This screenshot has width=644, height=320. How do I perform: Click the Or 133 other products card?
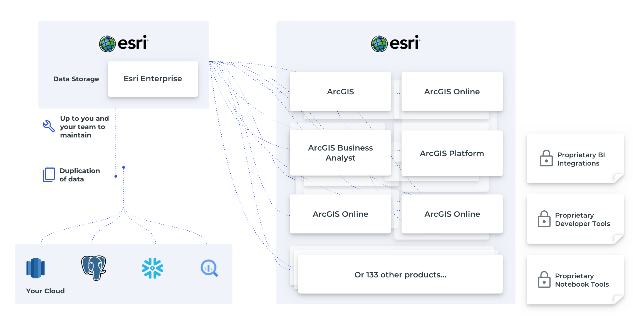pyautogui.click(x=400, y=275)
